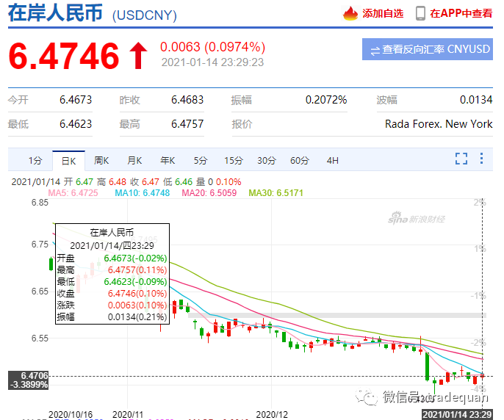
Task: Switch to 月K chart tab
Action: (x=134, y=160)
